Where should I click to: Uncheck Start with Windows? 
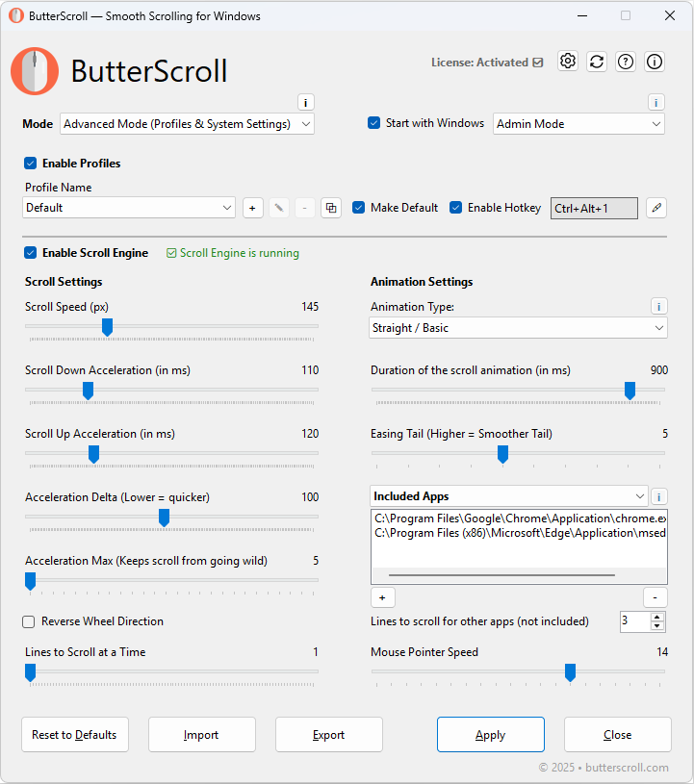[373, 123]
